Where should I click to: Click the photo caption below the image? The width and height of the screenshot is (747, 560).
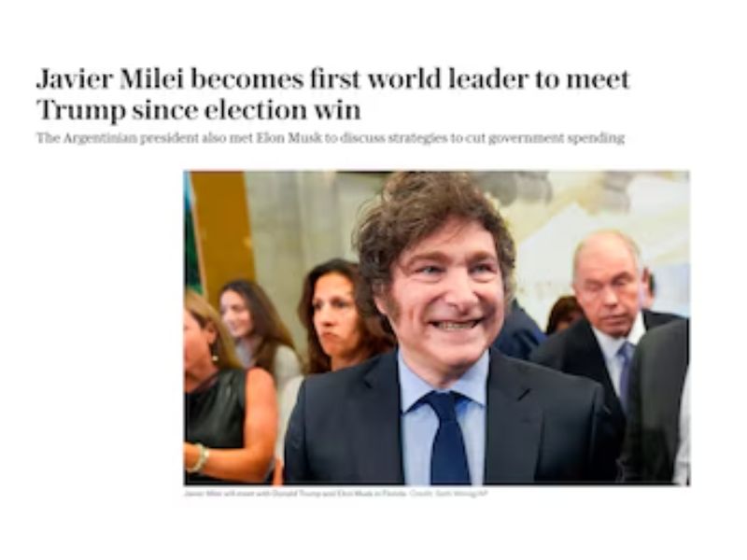pyautogui.click(x=336, y=494)
